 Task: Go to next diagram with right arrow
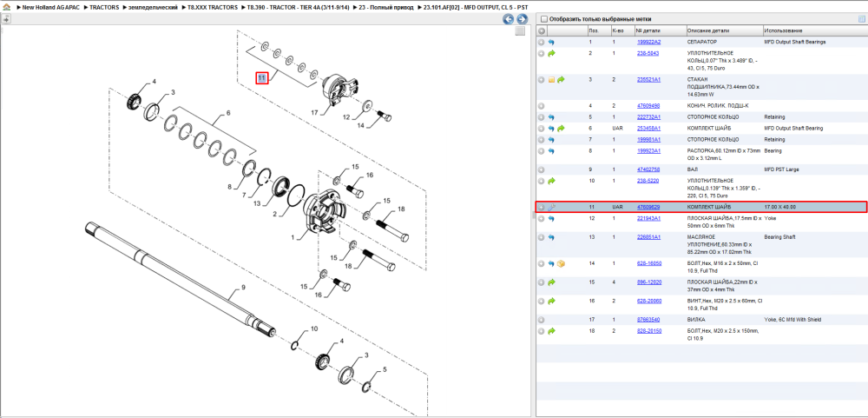(522, 19)
